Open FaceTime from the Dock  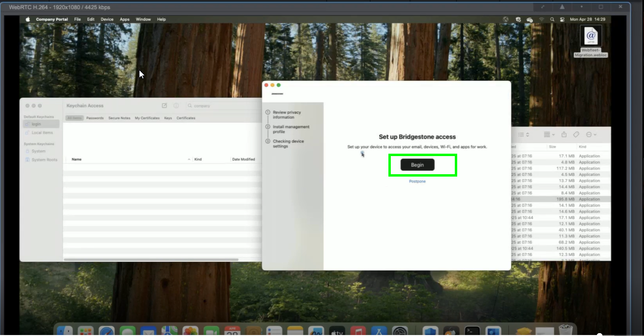click(x=211, y=331)
